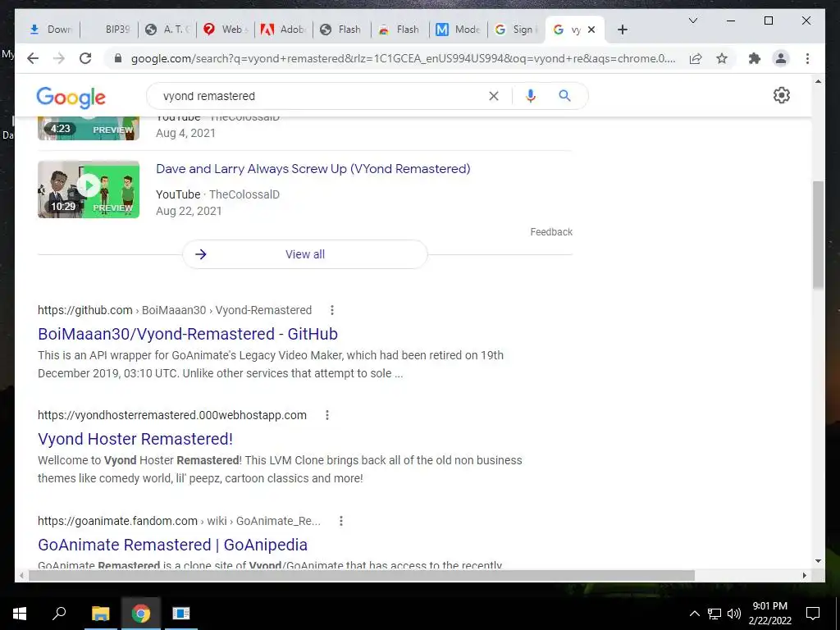Clear the search box with X
Screen dimensions: 840x630
(493, 96)
